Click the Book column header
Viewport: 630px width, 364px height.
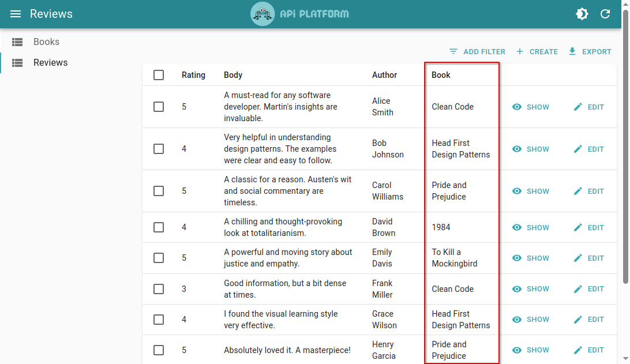coord(441,75)
